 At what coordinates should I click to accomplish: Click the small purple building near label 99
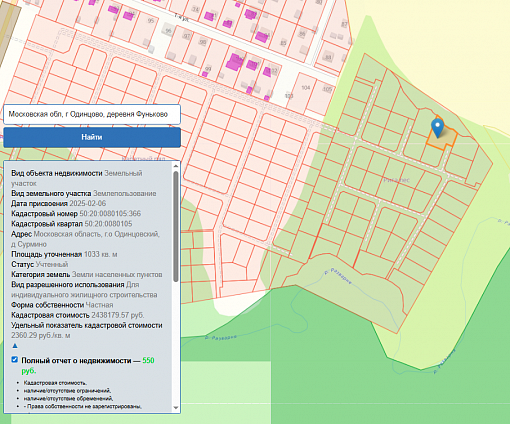[205, 74]
